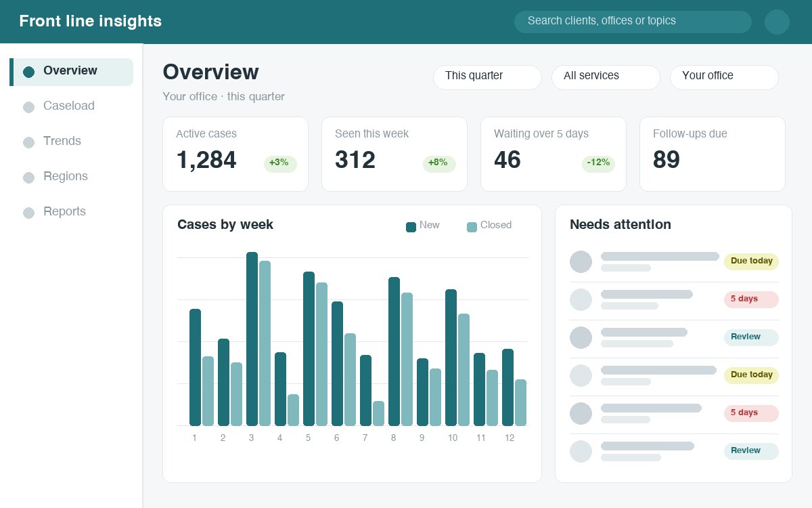Image resolution: width=812 pixels, height=508 pixels.
Task: Click the Your office · this quarter subtitle
Action: [x=223, y=97]
